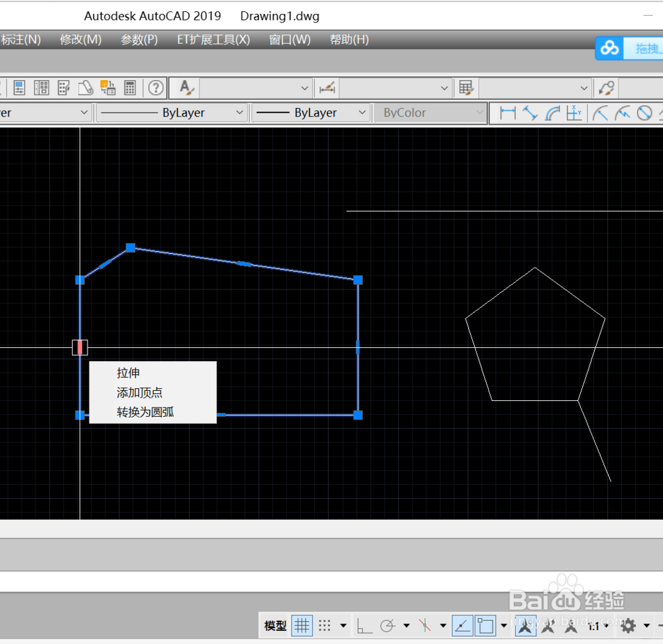Toggle 2D object snap
This screenshot has width=663, height=644.
[x=485, y=625]
